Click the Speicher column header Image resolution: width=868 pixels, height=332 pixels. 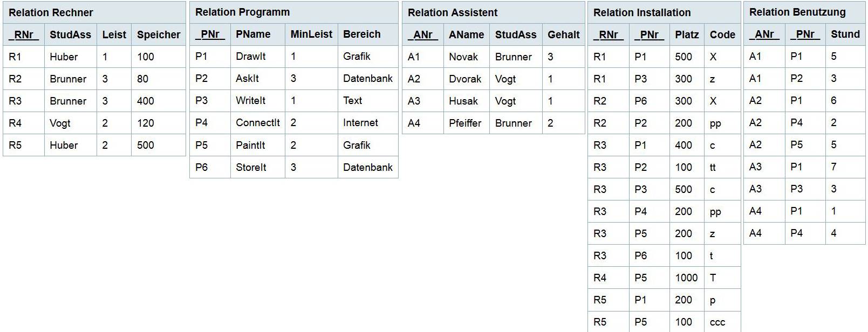pyautogui.click(x=158, y=34)
